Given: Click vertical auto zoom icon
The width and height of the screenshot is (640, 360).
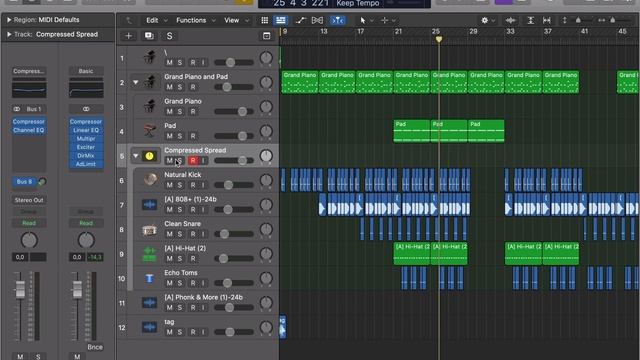Looking at the screenshot, I should pyautogui.click(x=530, y=20).
